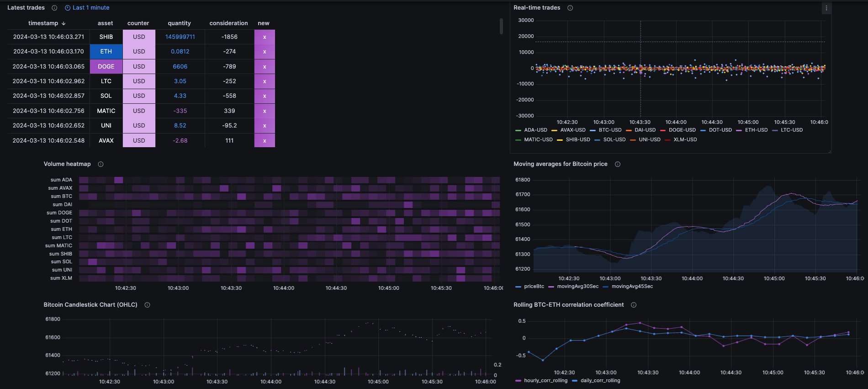Click the x cell in the UNI row

point(265,126)
